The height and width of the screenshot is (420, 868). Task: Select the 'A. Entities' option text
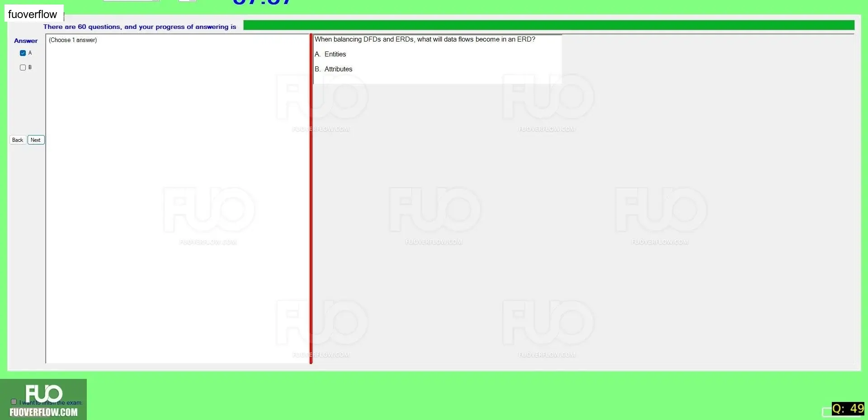[330, 54]
